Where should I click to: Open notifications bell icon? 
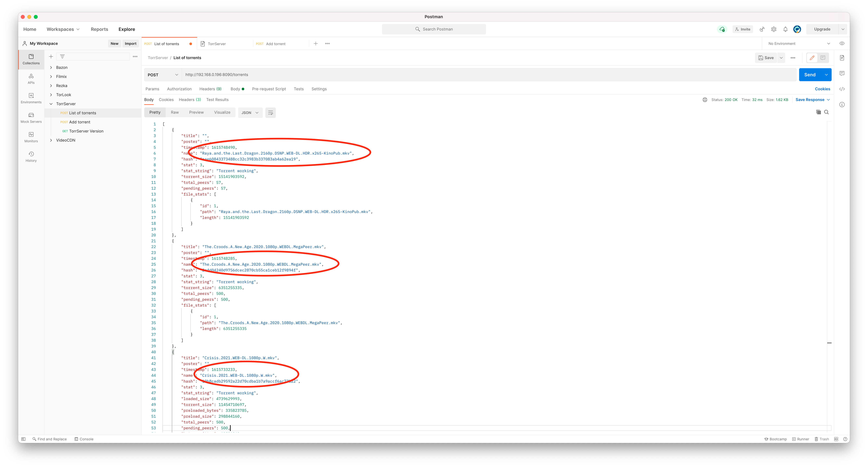click(x=785, y=29)
